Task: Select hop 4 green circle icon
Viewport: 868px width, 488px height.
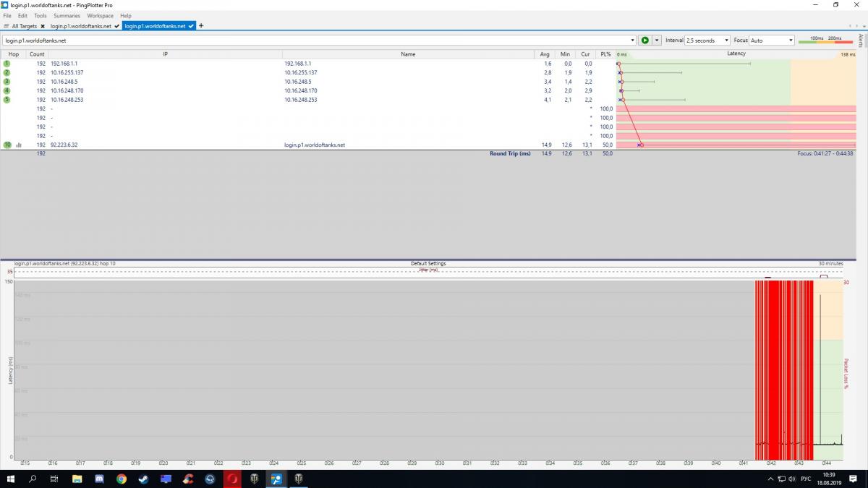Action: pos(7,90)
